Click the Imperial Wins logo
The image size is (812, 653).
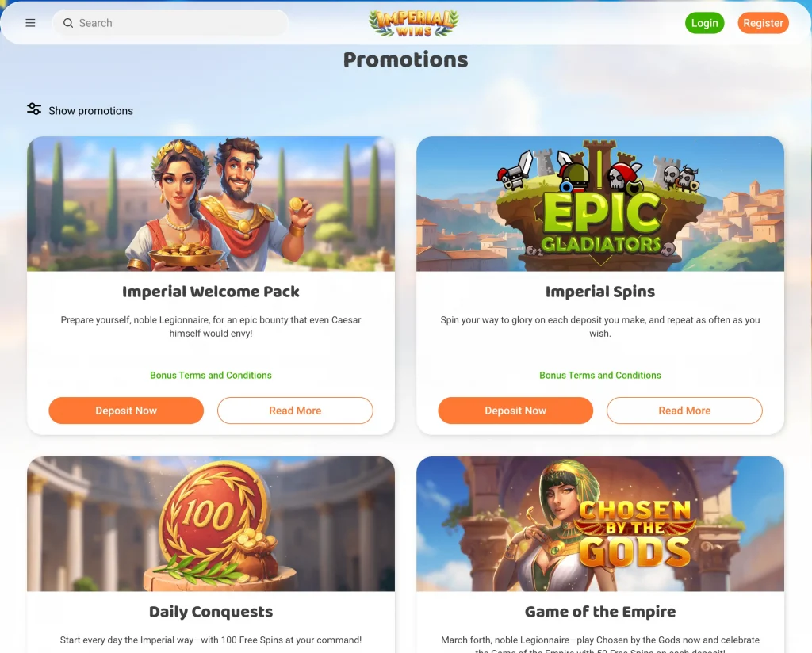[413, 23]
